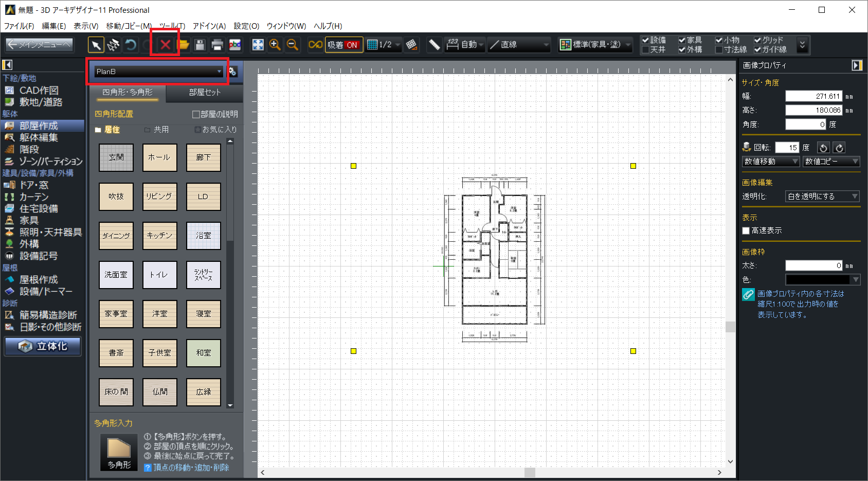Switch to the 部屋セット tab
Screen dimensions: 868x481
(204, 93)
